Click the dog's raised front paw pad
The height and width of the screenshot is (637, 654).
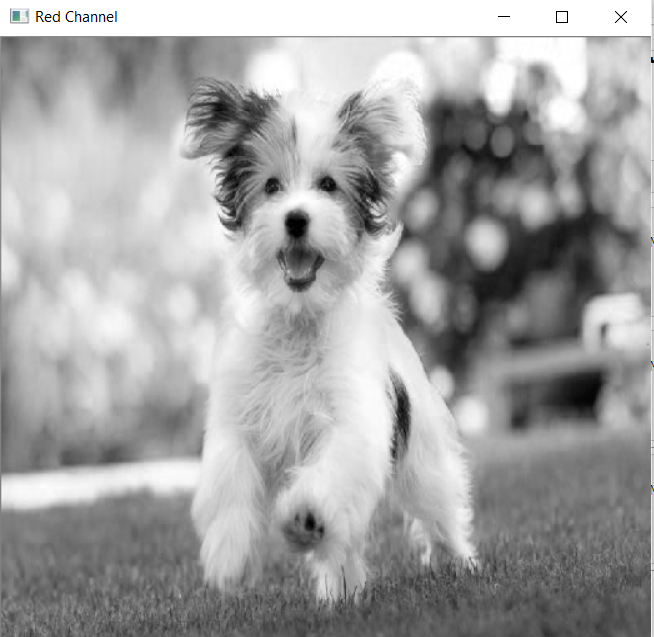click(x=304, y=529)
